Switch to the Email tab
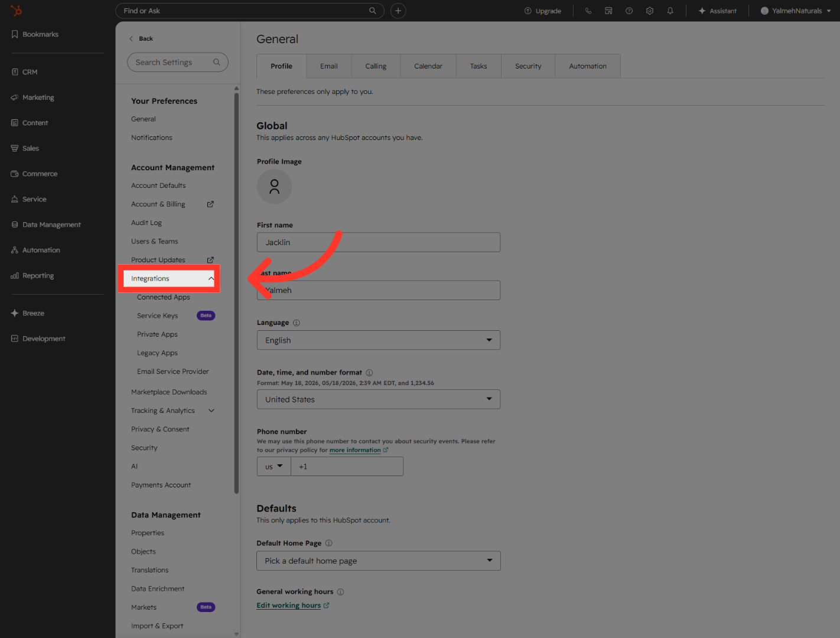 [x=329, y=66]
